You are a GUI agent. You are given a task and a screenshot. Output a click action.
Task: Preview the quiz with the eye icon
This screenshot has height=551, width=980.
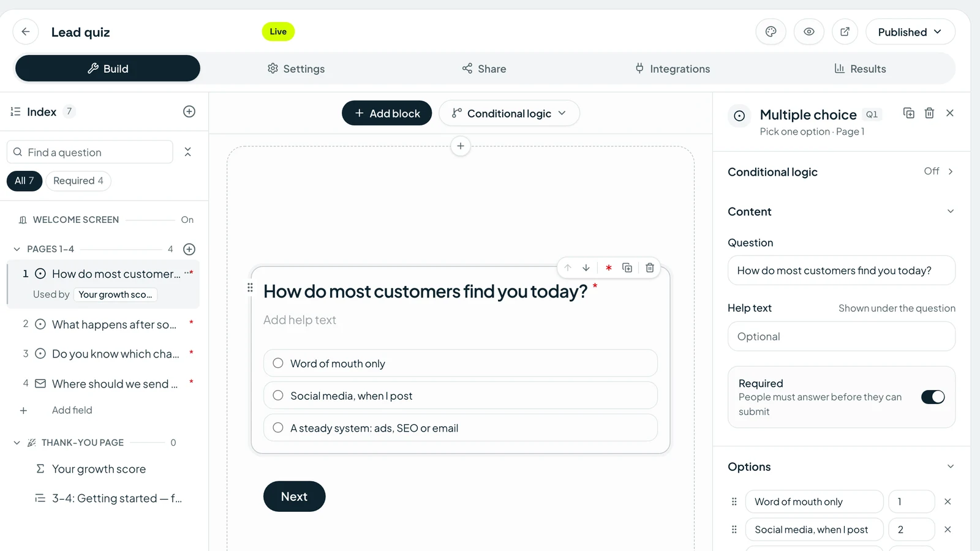[x=809, y=32]
